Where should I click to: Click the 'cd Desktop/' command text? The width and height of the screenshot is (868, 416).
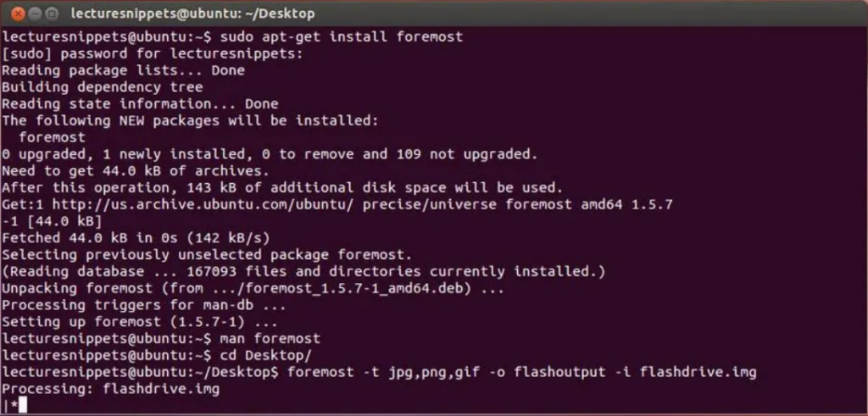pyautogui.click(x=265, y=355)
